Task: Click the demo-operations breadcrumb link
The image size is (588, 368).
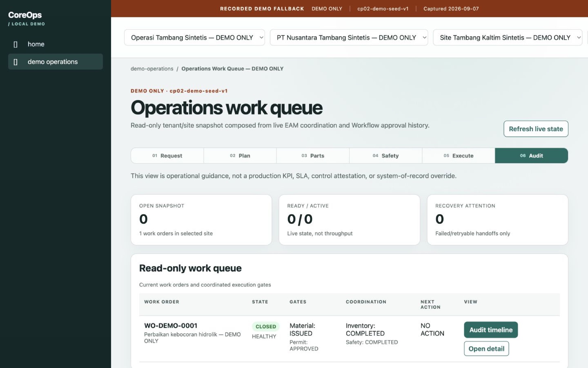Action: click(152, 69)
